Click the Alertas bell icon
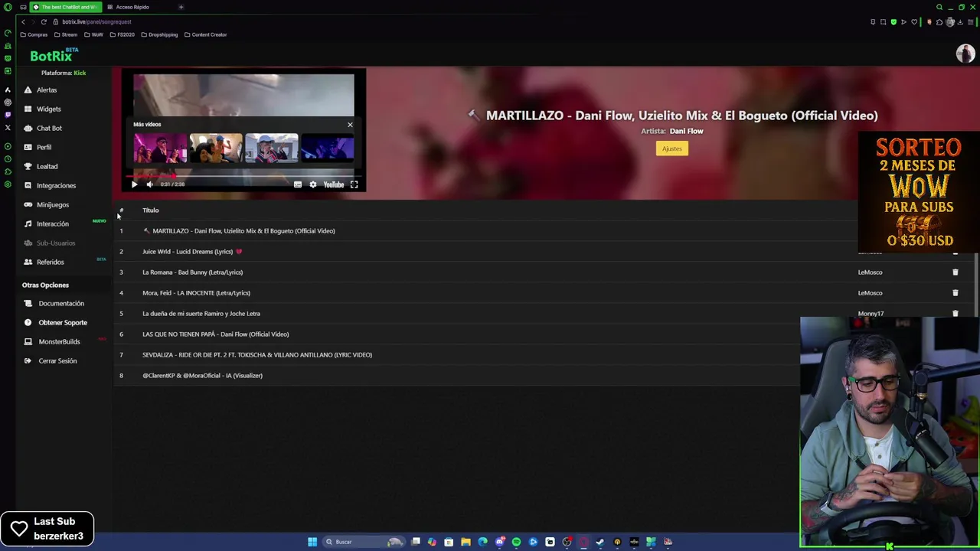The image size is (980, 551). click(28, 90)
